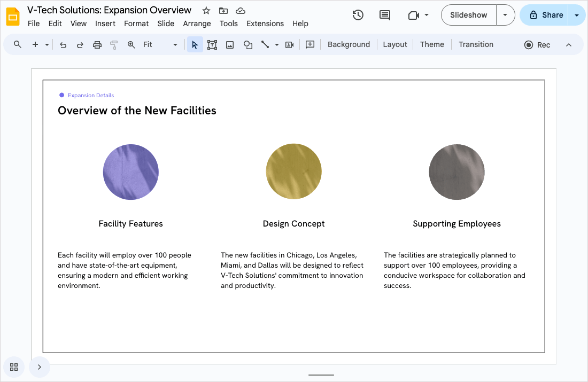The width and height of the screenshot is (588, 382).
Task: Open the Fit zoom level dropdown
Action: [x=160, y=44]
